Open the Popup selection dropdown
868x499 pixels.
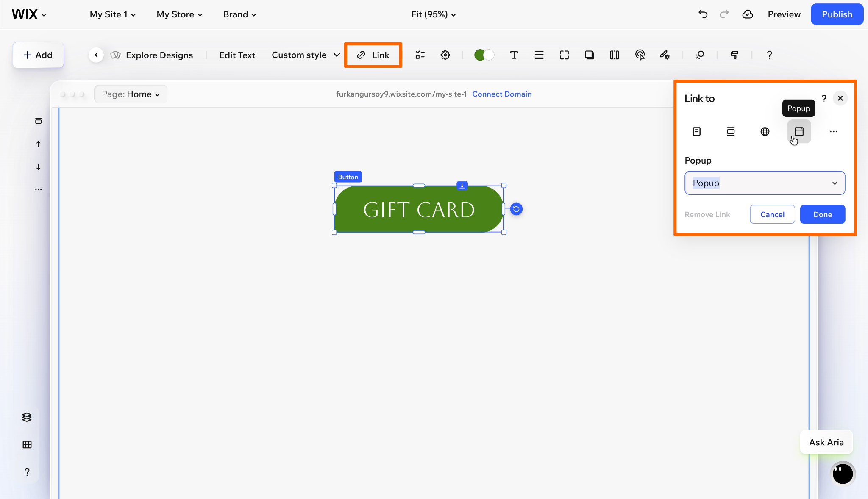pyautogui.click(x=765, y=183)
